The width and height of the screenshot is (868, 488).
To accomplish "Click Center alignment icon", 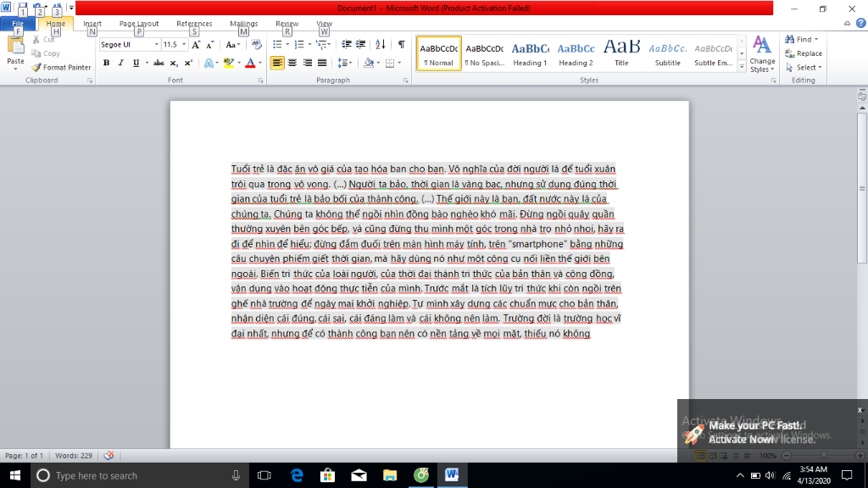I will (292, 63).
